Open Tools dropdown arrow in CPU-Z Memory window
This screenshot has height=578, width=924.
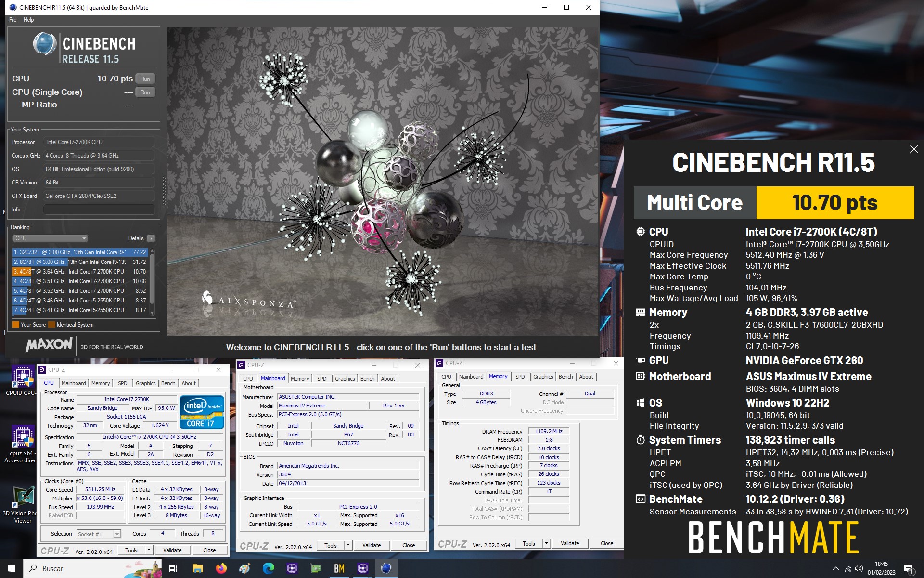click(x=546, y=543)
